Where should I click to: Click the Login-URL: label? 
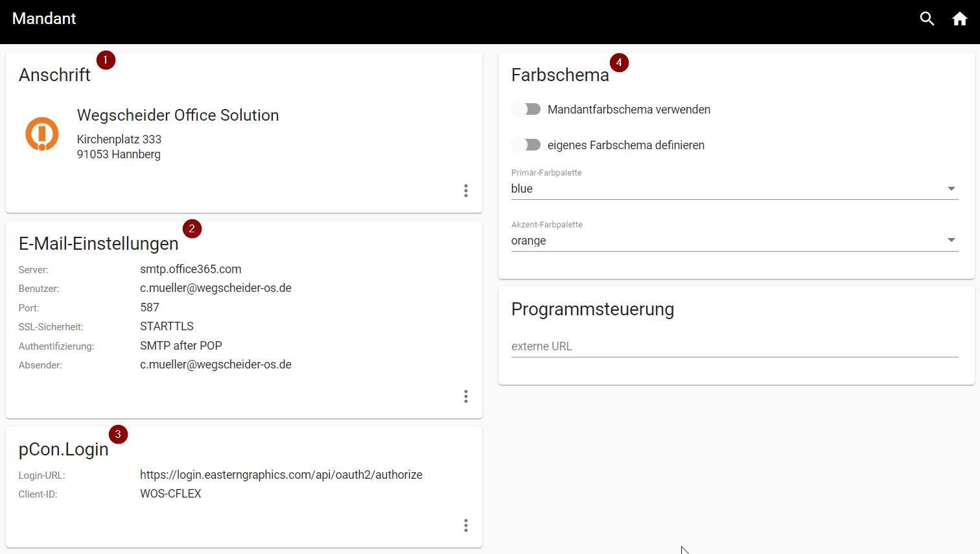pos(42,476)
